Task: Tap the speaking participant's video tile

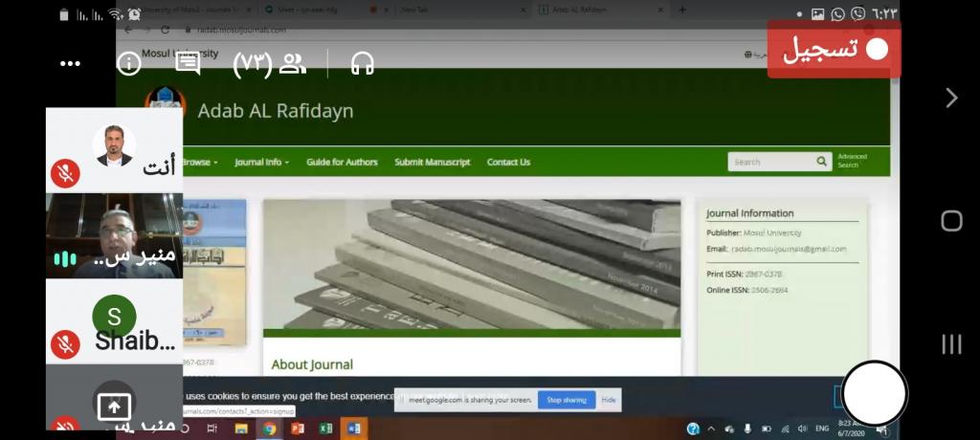Action: coord(115,236)
